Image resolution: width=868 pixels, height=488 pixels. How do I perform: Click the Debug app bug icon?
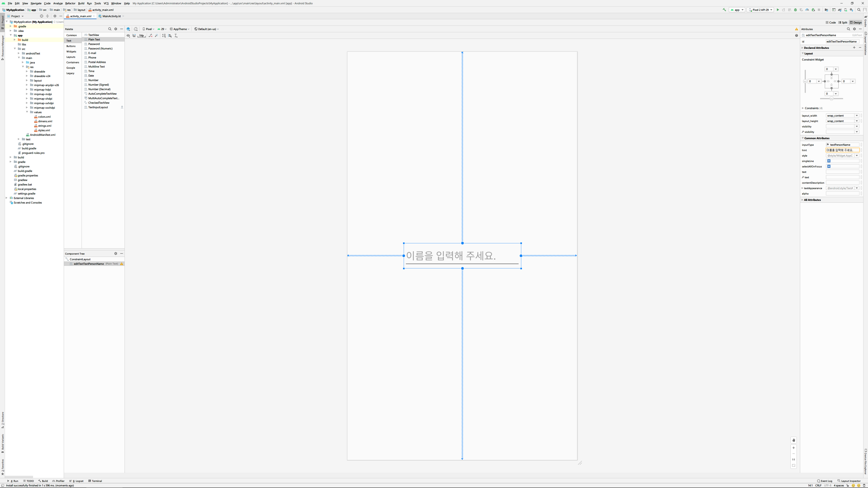point(796,10)
